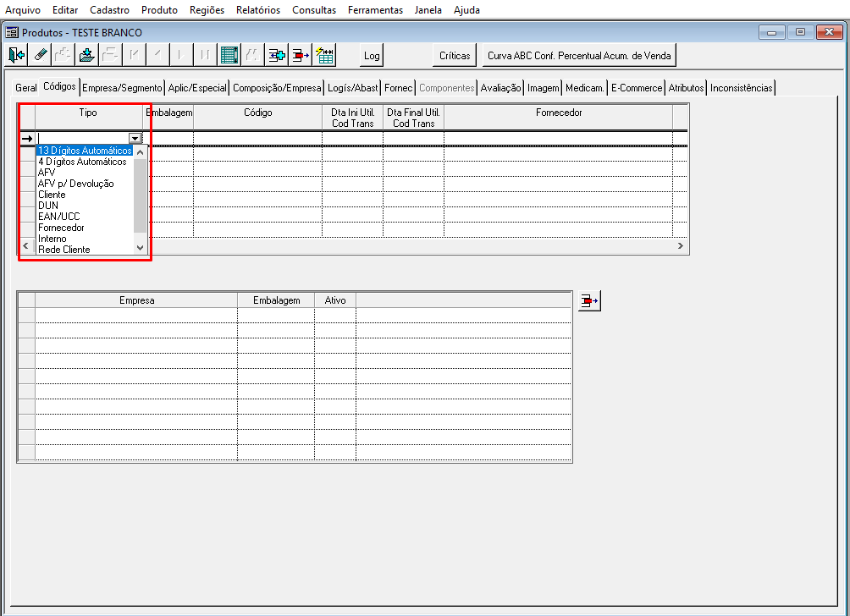Go to Composição/Empresa tab
Screen dimensions: 850x616
(x=277, y=88)
